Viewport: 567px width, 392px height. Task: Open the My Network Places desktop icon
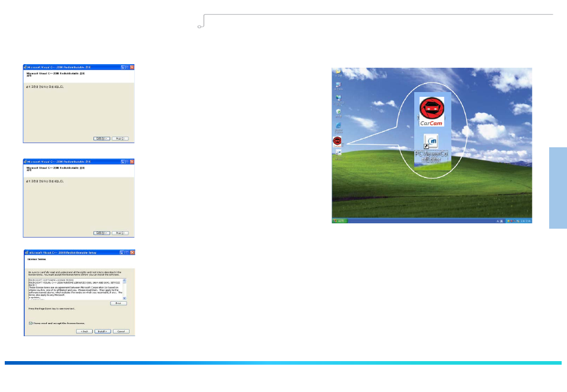click(x=338, y=99)
